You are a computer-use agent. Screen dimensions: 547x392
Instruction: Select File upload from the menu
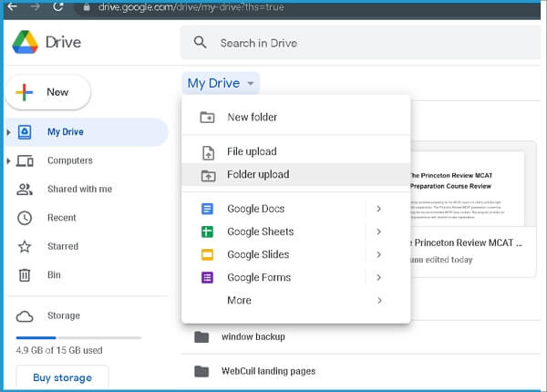tap(252, 151)
